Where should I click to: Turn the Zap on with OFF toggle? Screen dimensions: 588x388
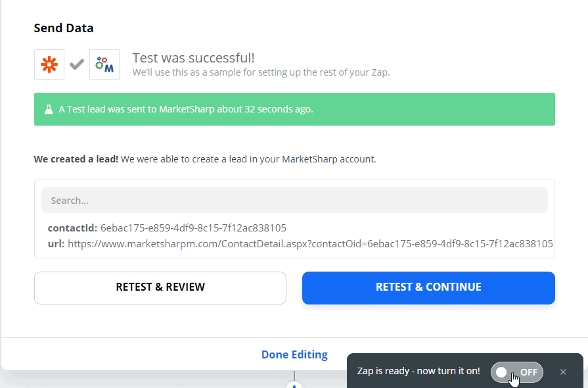pos(517,372)
